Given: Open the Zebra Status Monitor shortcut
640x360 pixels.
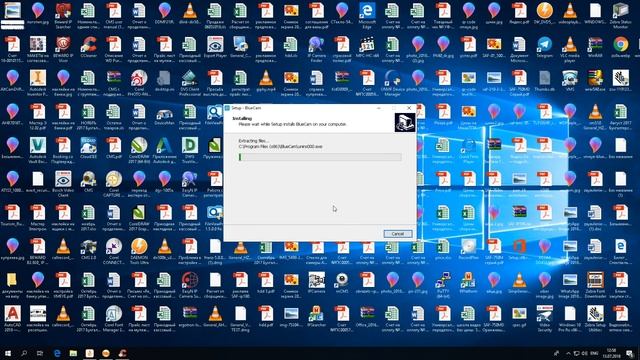Looking at the screenshot, I should pos(620,15).
